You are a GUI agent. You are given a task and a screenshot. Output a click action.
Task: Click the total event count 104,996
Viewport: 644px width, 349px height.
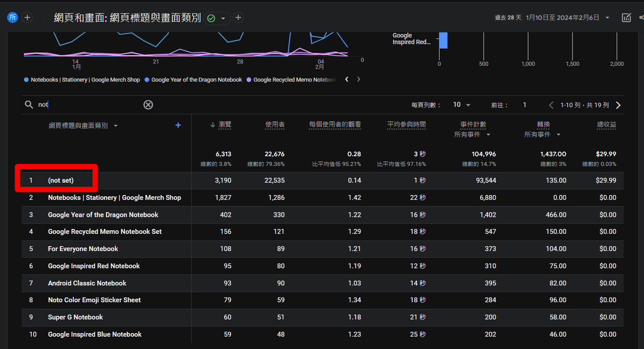point(483,154)
